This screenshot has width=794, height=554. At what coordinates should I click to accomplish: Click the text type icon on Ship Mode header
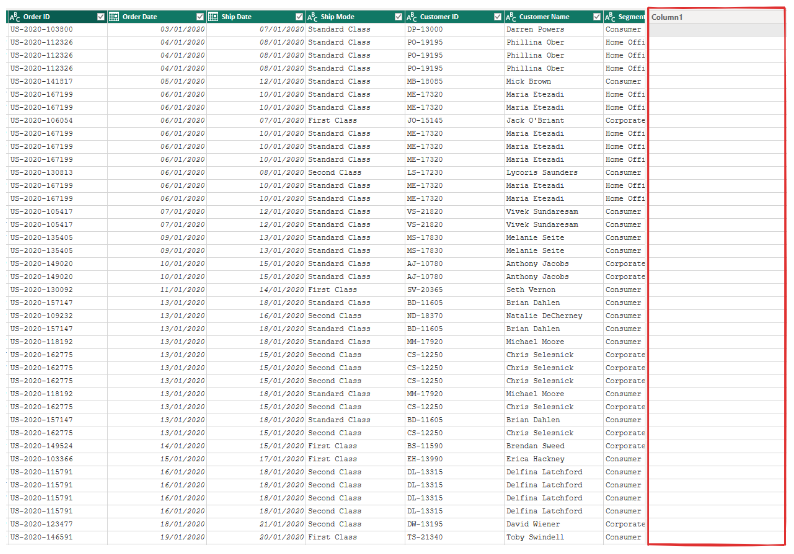(x=312, y=17)
